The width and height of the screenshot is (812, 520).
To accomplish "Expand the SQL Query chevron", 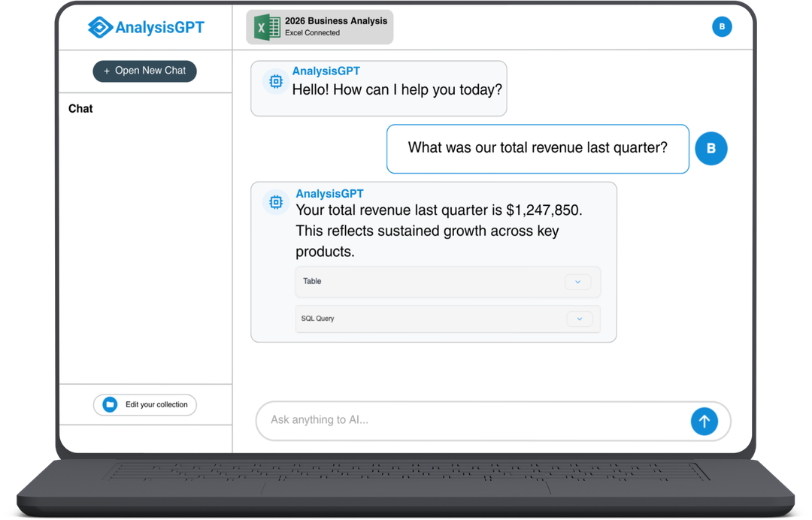I will tap(579, 319).
